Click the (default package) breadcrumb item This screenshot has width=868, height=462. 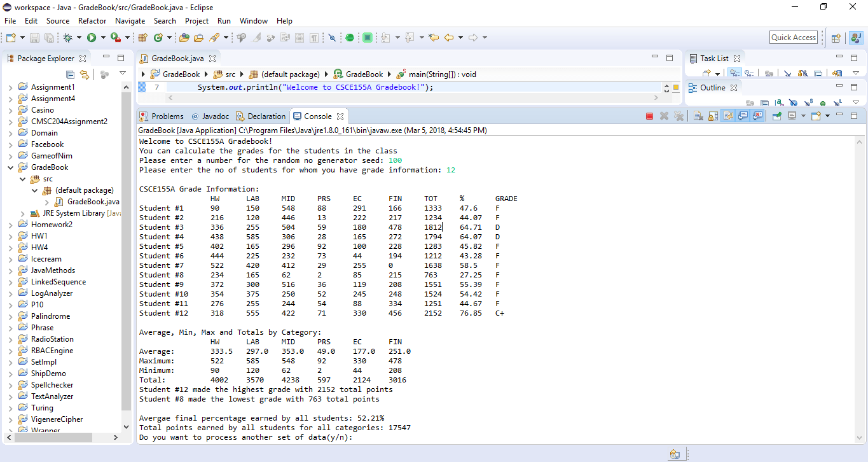(286, 74)
